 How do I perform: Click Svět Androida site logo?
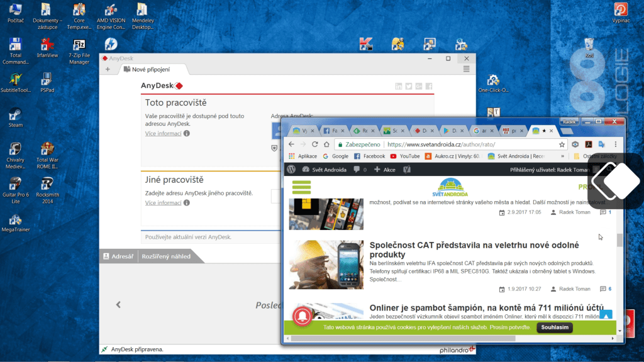(x=450, y=187)
